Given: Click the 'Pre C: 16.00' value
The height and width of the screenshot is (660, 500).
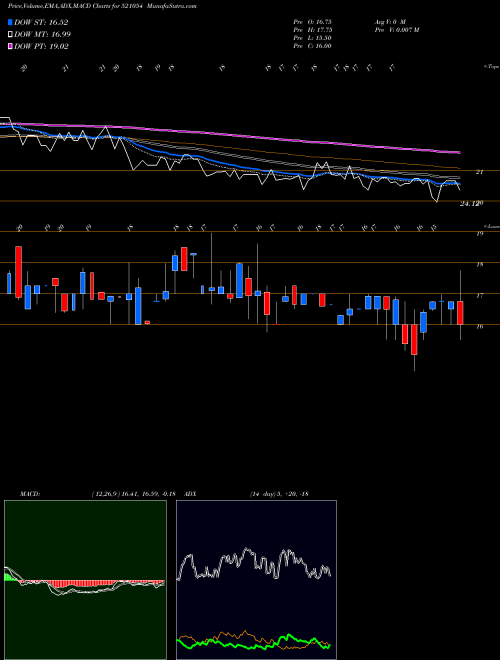Looking at the screenshot, I should click(x=313, y=46).
